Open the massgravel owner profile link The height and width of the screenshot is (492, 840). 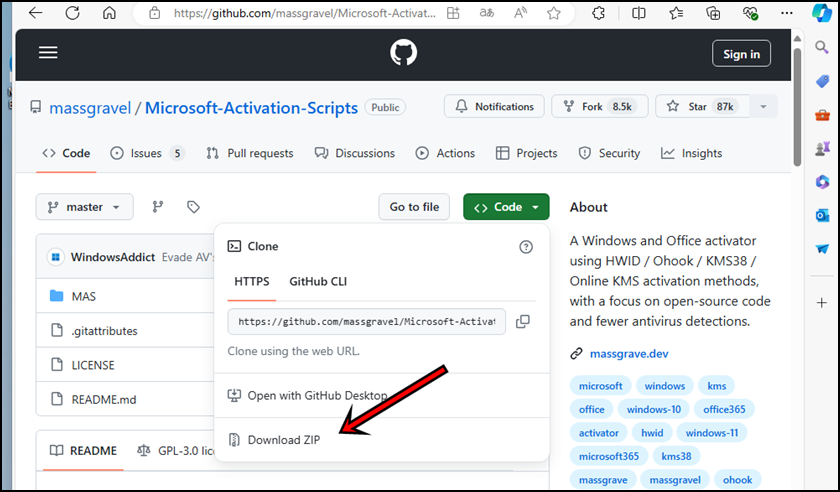tap(90, 108)
